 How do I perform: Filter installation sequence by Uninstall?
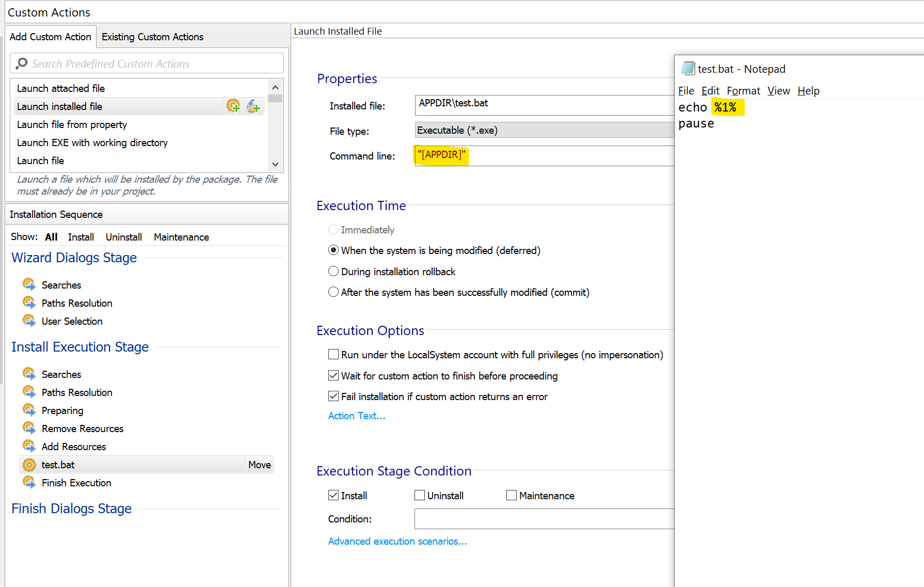(x=124, y=237)
